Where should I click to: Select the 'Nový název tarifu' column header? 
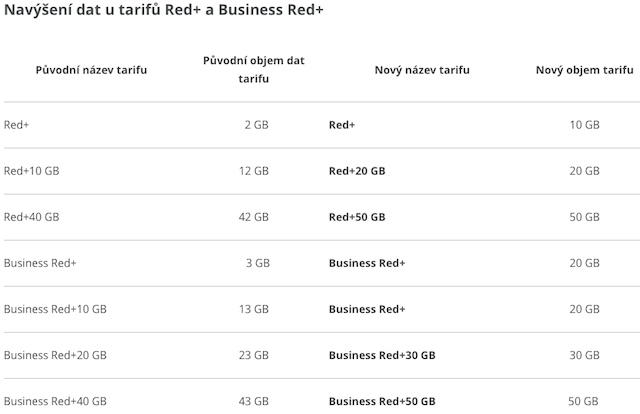point(422,70)
